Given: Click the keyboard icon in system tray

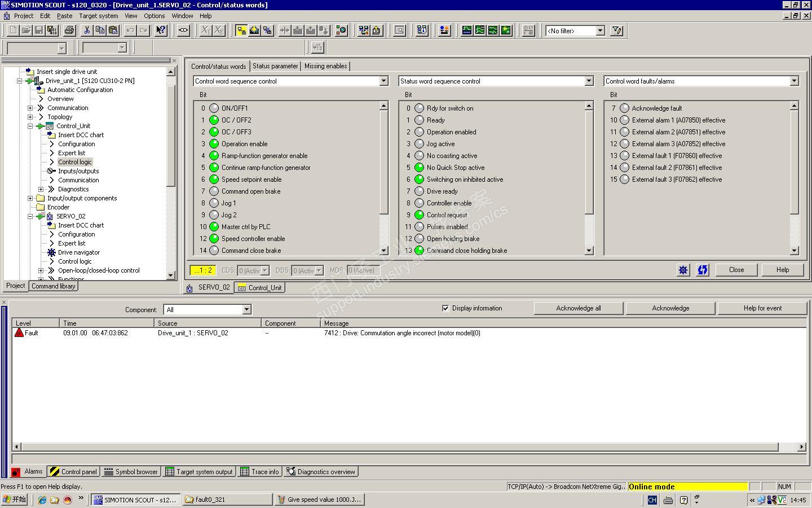Looking at the screenshot, I should pyautogui.click(x=668, y=500).
